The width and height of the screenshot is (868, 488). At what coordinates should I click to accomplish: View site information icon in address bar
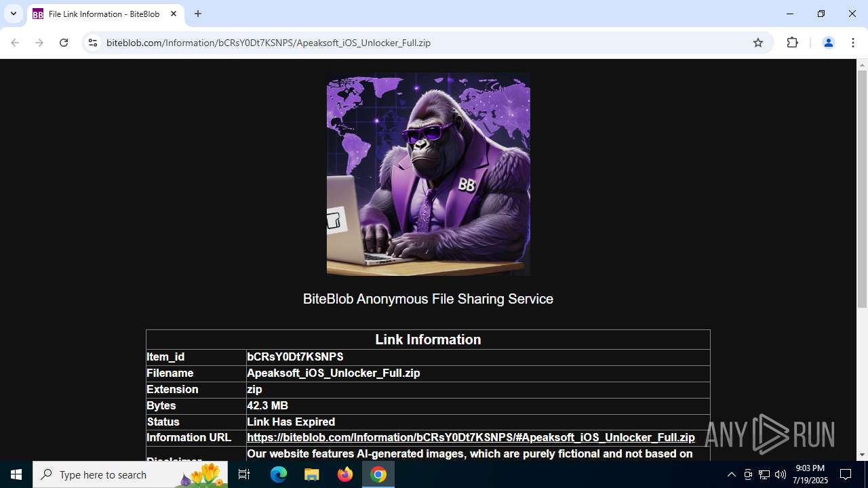click(93, 43)
